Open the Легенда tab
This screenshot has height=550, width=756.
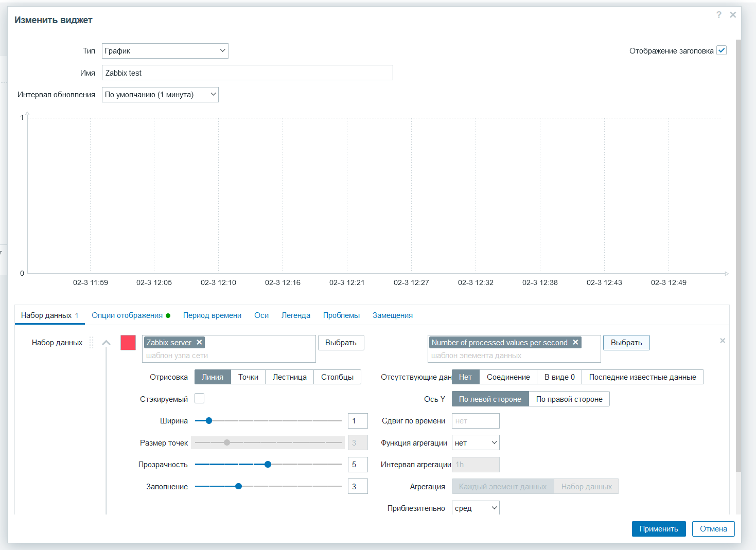point(295,315)
